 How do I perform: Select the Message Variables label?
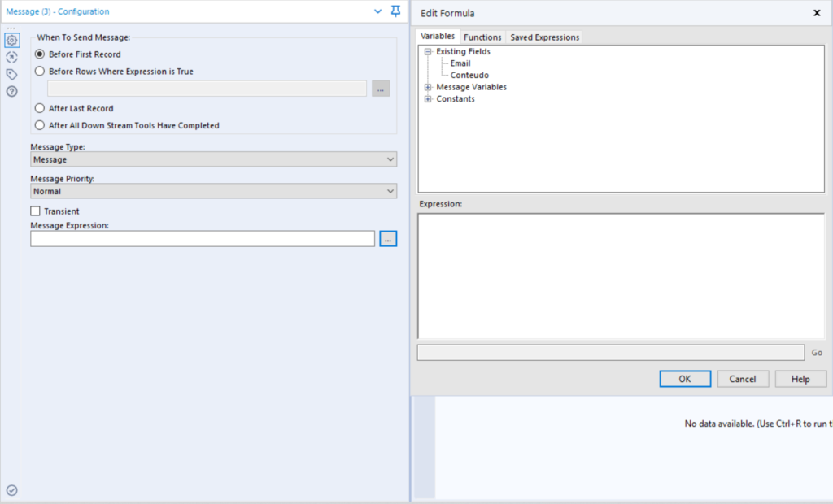pos(471,87)
